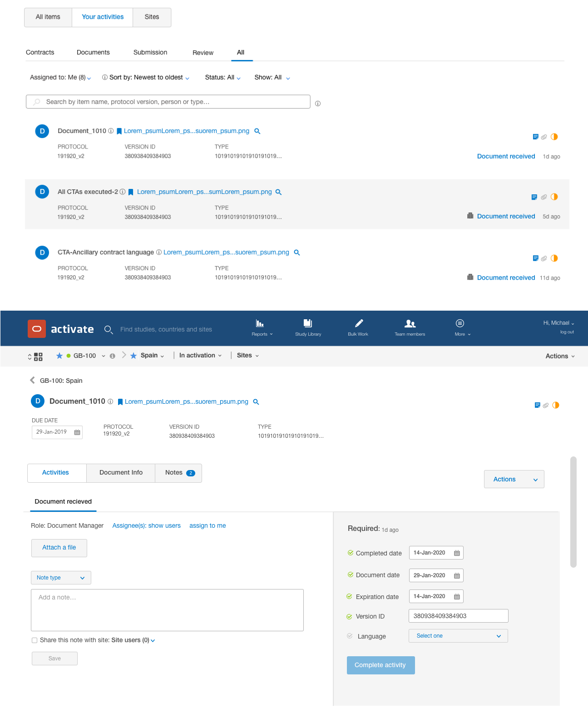This screenshot has width=588, height=718.
Task: Open the Show: All dropdown
Action: [272, 78]
